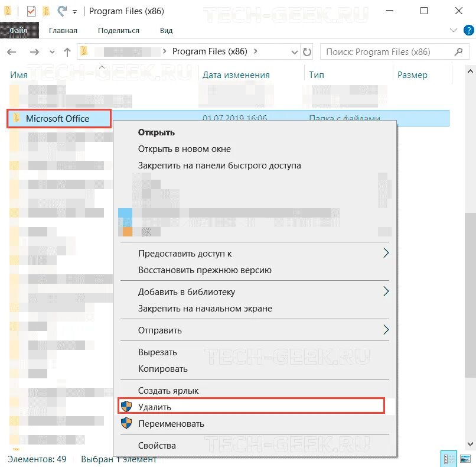This screenshot has width=476, height=467.
Task: Choose Открыть in the context menu
Action: pos(157,133)
